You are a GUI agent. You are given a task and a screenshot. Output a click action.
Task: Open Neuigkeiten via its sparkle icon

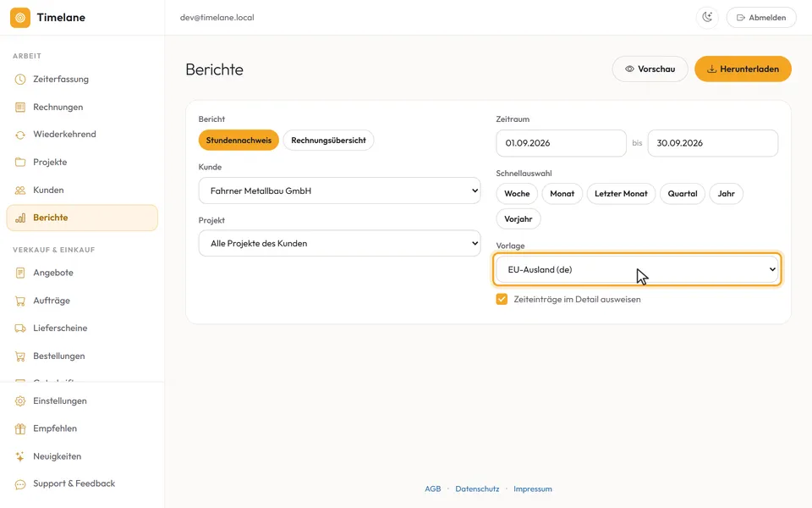20,456
